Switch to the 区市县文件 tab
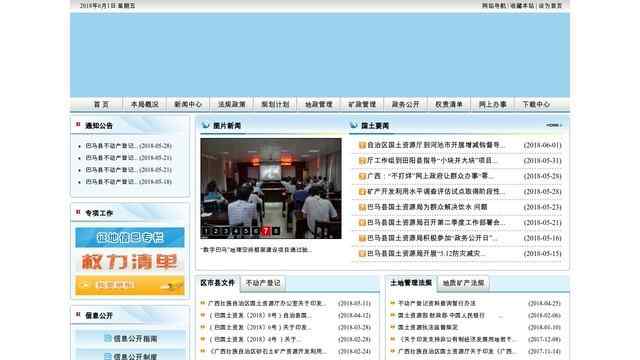The image size is (640, 360). click(218, 283)
